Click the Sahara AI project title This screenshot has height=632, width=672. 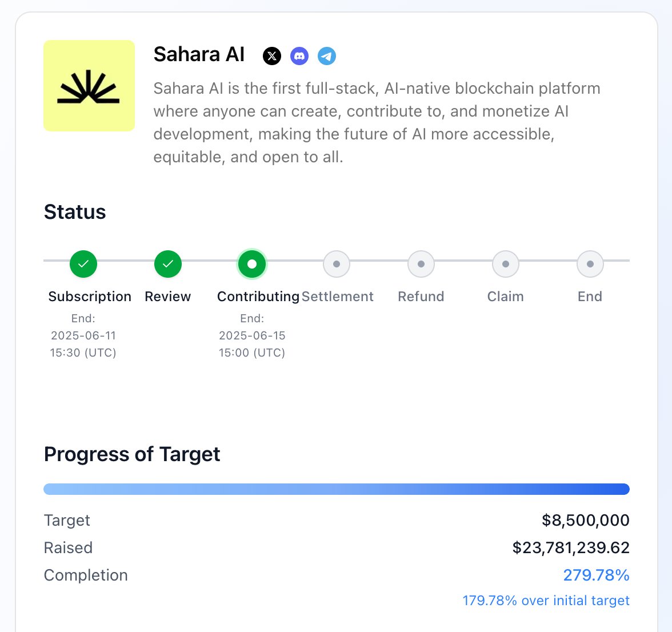(199, 54)
